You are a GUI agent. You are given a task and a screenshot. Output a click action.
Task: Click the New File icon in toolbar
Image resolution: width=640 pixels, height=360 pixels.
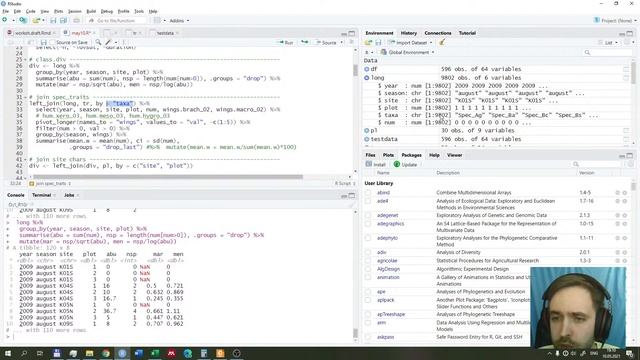[5, 20]
